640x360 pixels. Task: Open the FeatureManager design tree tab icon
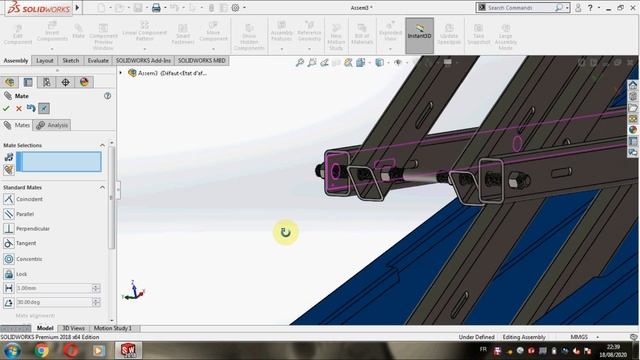point(9,82)
